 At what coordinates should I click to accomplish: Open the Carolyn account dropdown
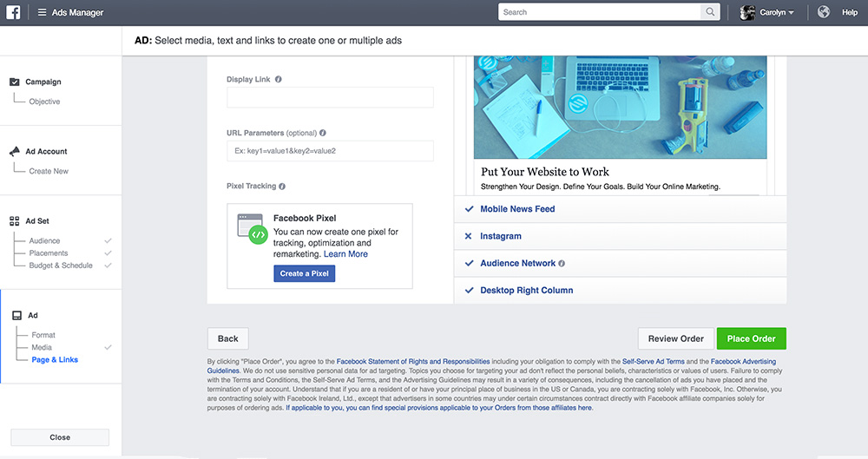pos(777,12)
